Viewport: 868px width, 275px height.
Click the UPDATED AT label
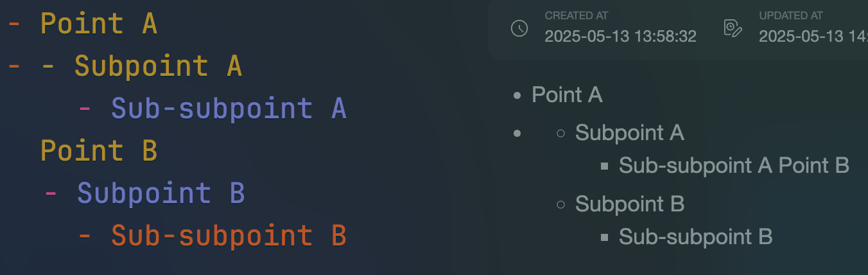tap(791, 15)
